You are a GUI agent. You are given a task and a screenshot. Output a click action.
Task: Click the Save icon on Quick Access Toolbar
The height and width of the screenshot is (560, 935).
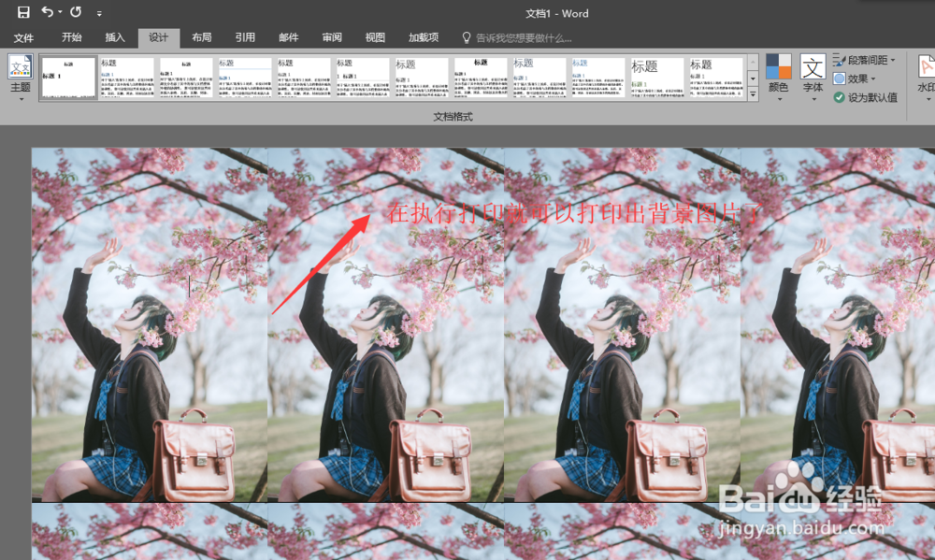23,13
